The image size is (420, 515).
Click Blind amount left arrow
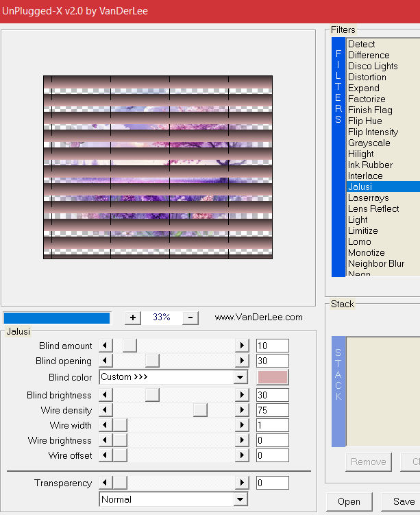tap(105, 346)
